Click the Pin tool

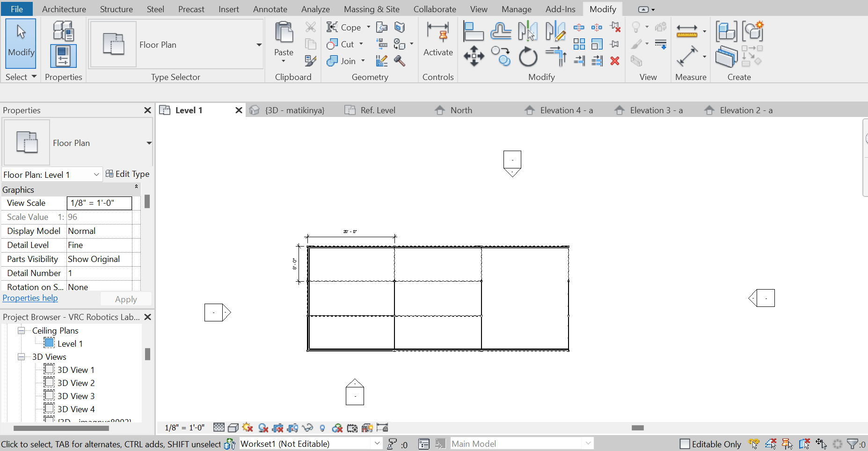pos(615,44)
